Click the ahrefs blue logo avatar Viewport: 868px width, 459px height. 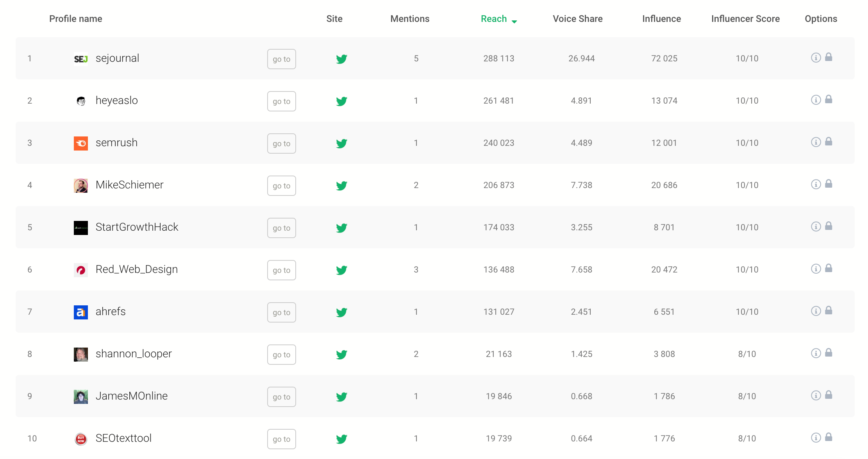(81, 312)
